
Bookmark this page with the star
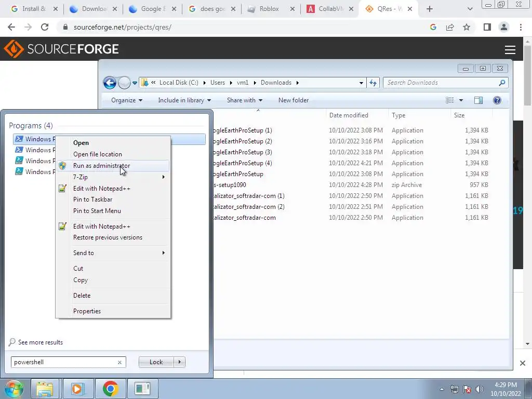click(x=467, y=27)
